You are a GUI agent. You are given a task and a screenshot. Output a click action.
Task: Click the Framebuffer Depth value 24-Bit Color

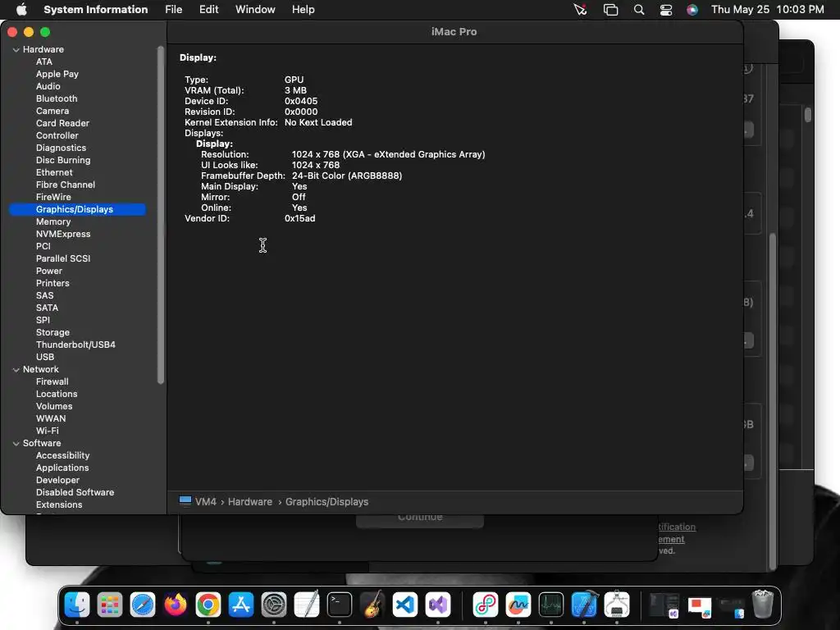[x=347, y=176]
